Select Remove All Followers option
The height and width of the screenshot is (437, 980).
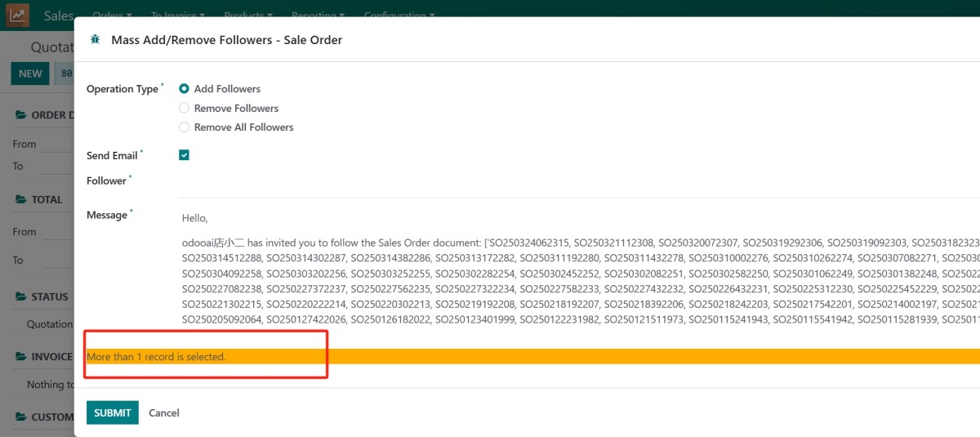tap(184, 127)
